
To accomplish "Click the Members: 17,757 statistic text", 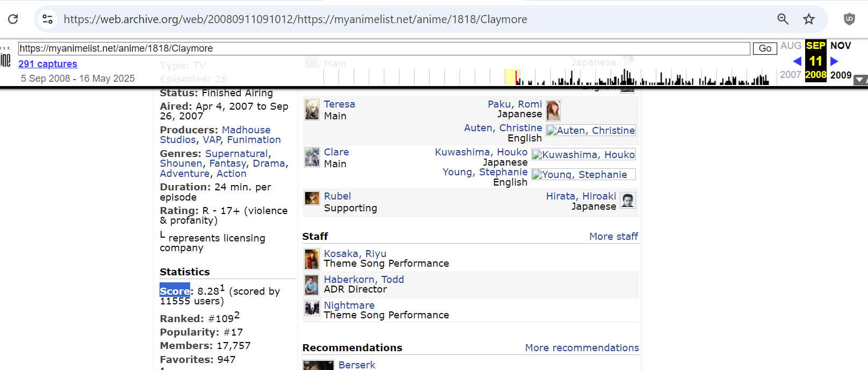I will (x=205, y=346).
